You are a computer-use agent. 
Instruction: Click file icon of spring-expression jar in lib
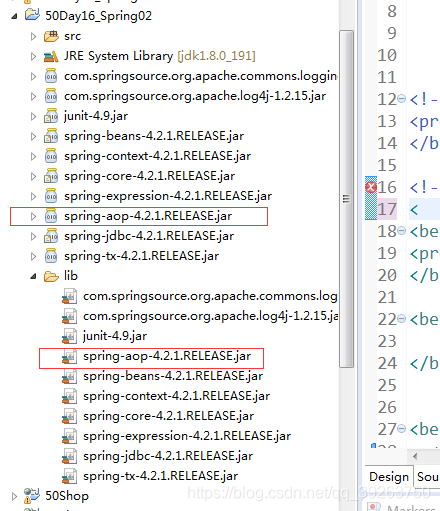[x=70, y=436]
